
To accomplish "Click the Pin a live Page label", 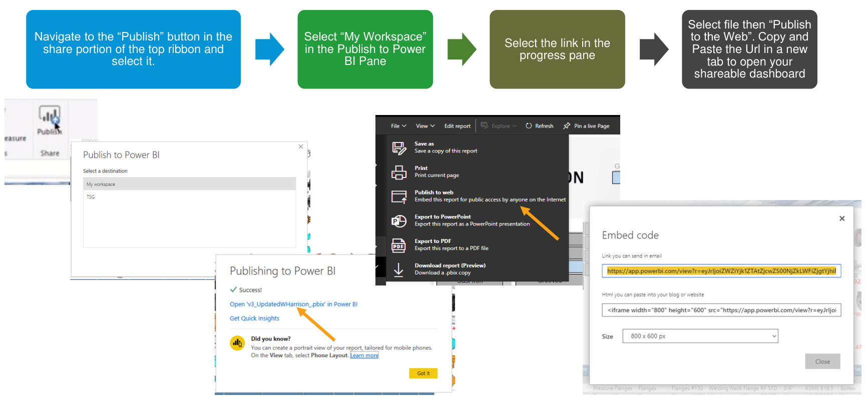I will [592, 126].
